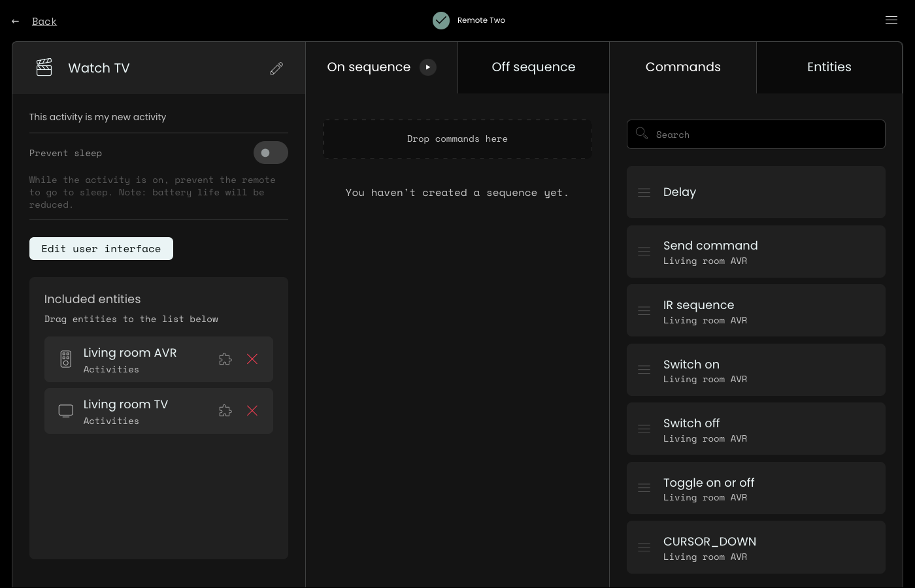The width and height of the screenshot is (915, 588).
Task: Click the drag handle of Switch on
Action: [644, 370]
